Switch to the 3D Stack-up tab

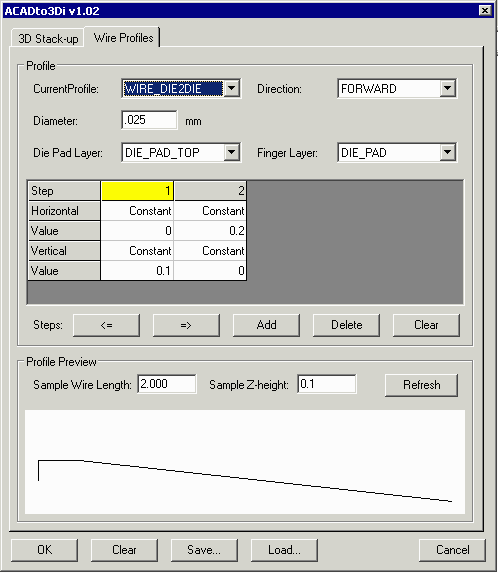click(48, 38)
